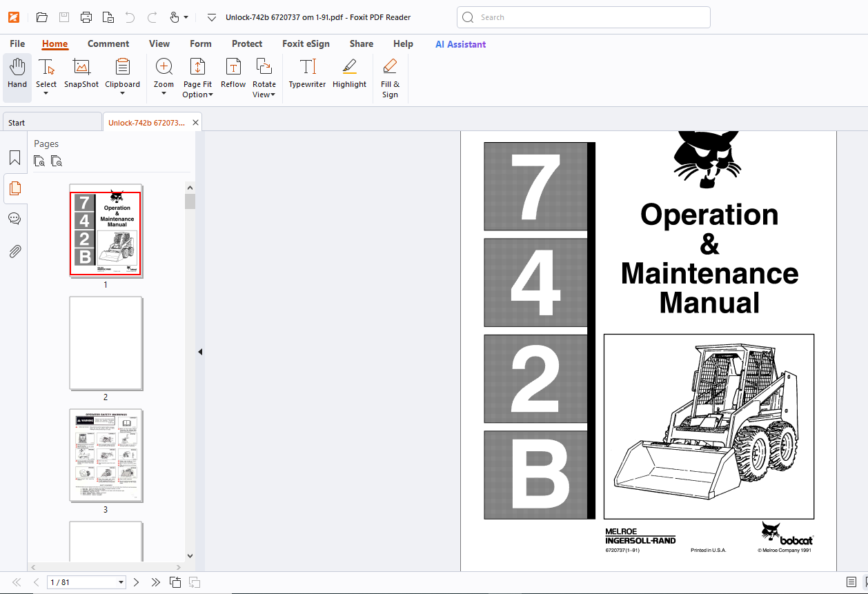Open the Bookmarks panel icon
Image resolution: width=868 pixels, height=594 pixels.
tap(14, 158)
